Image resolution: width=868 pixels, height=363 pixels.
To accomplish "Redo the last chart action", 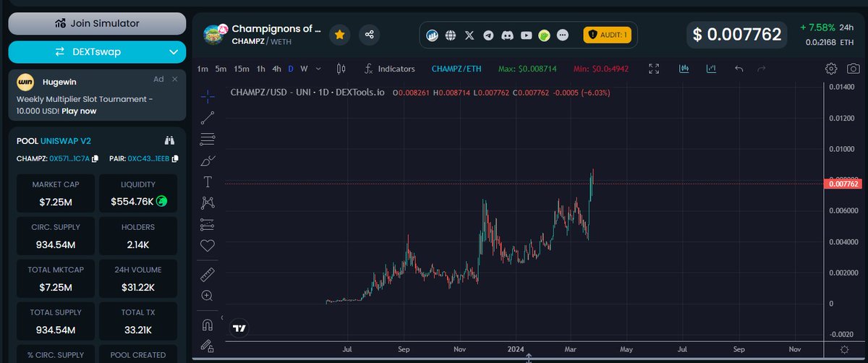I will pos(761,69).
